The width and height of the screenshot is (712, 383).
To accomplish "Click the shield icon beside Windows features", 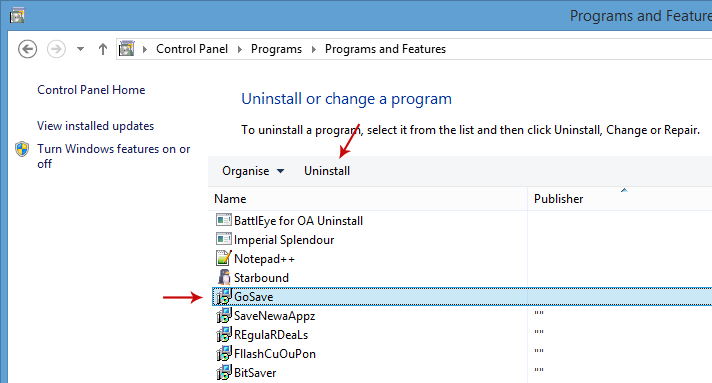I will click(22, 149).
